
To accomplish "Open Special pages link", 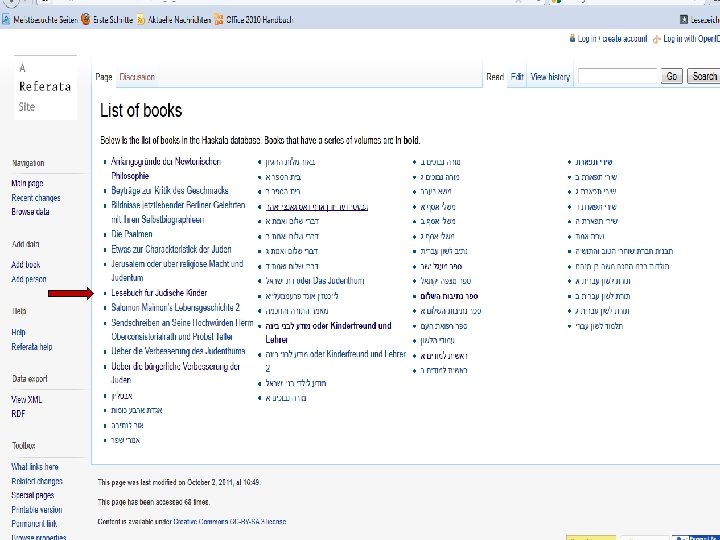I will point(33,495).
